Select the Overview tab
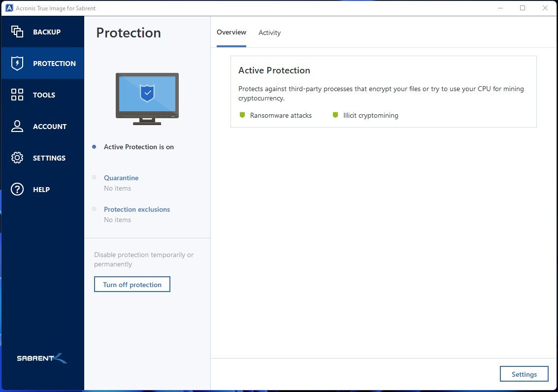The image size is (558, 392). coord(231,33)
